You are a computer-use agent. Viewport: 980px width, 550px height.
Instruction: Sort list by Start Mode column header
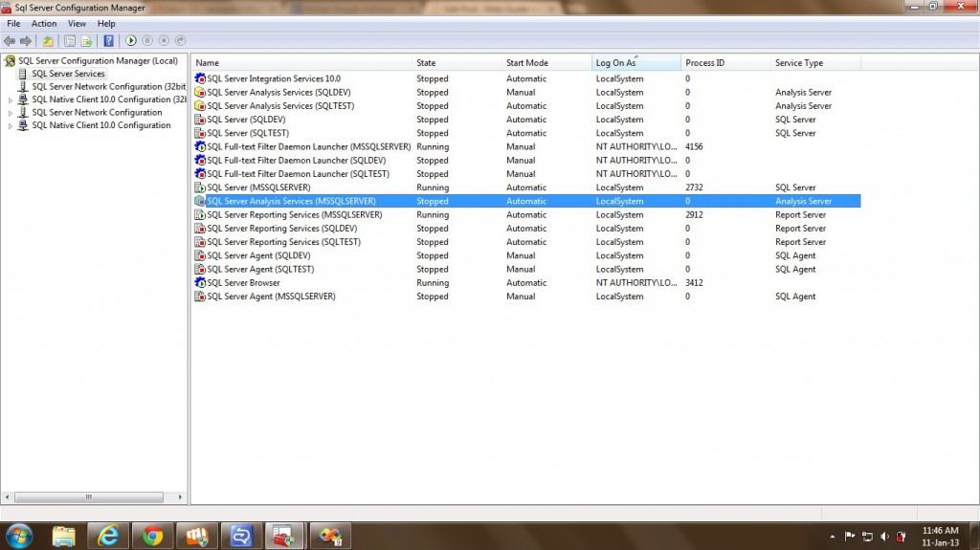point(527,63)
